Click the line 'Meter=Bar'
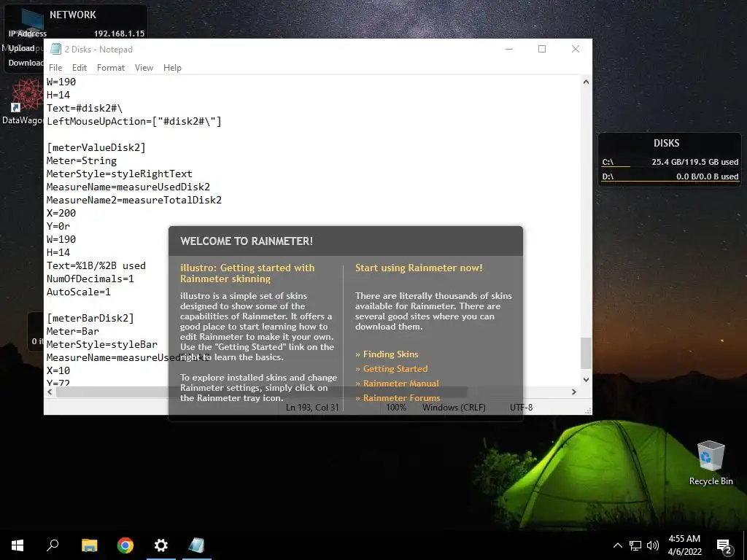This screenshot has width=747, height=560. tap(72, 331)
